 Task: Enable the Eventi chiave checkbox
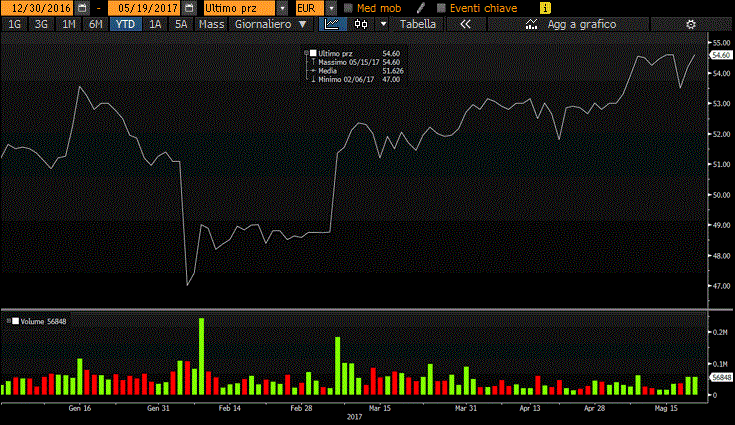(441, 7)
